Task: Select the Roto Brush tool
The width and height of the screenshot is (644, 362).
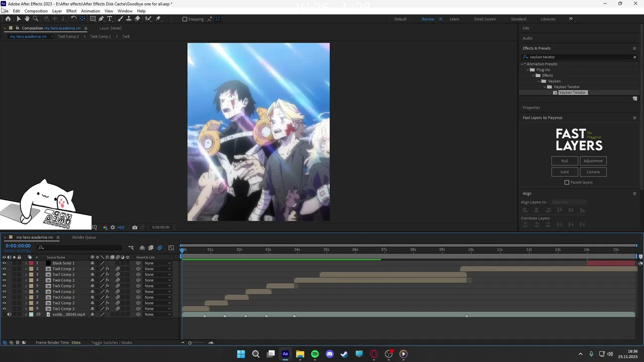Action: pos(148,19)
